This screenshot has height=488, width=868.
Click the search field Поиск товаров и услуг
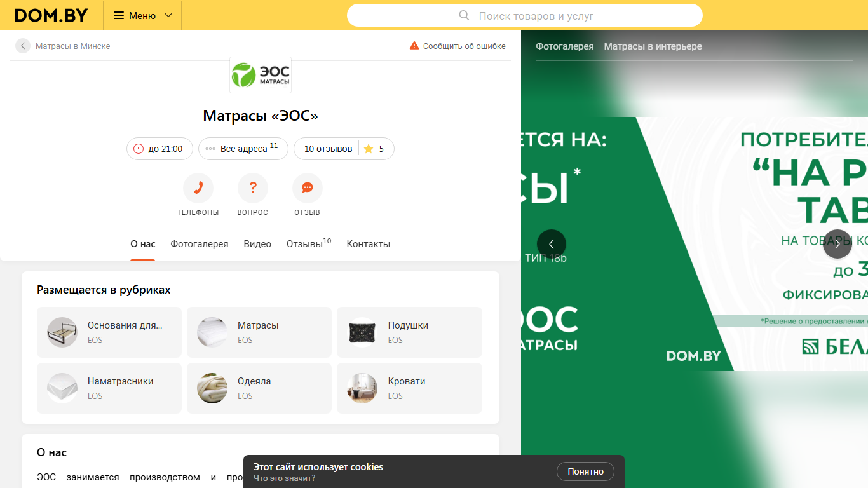(x=524, y=15)
